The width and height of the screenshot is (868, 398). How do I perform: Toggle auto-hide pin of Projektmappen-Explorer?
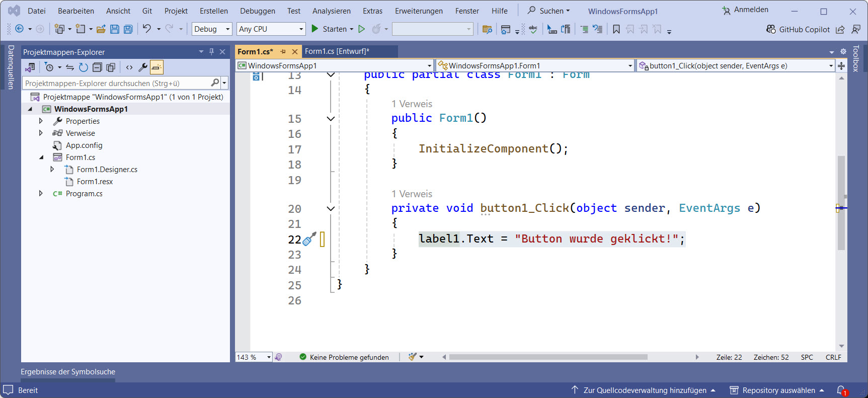[211, 52]
